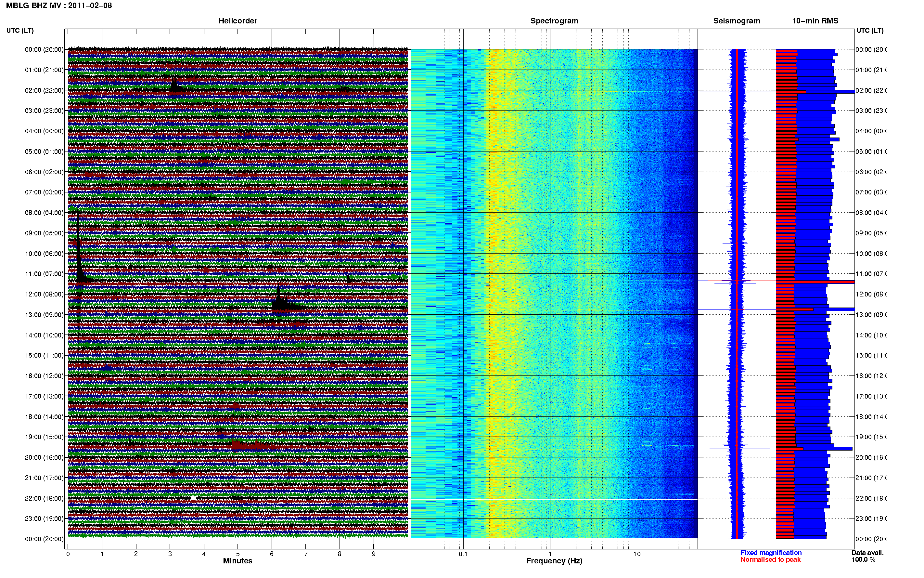Click the "Fixed magnification" legend text
This screenshot has height=578, width=924.
pyautogui.click(x=771, y=553)
